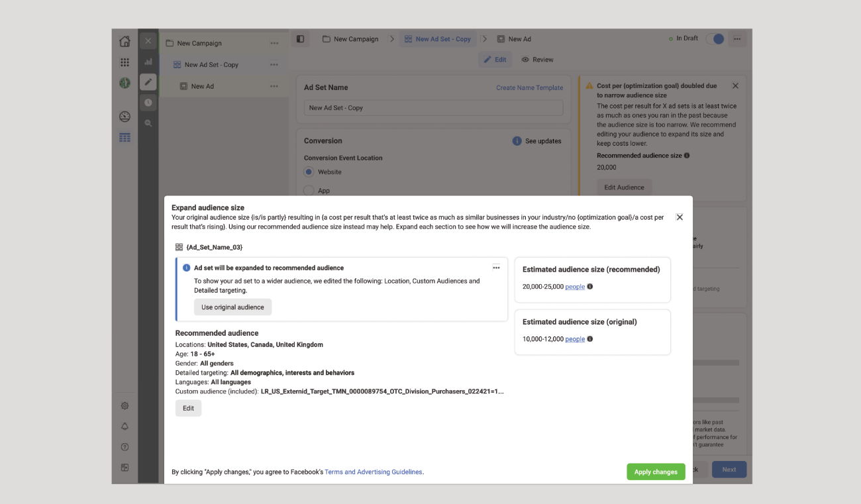The image size is (861, 504).
Task: Click the settings gear icon in sidebar
Action: coord(125,406)
